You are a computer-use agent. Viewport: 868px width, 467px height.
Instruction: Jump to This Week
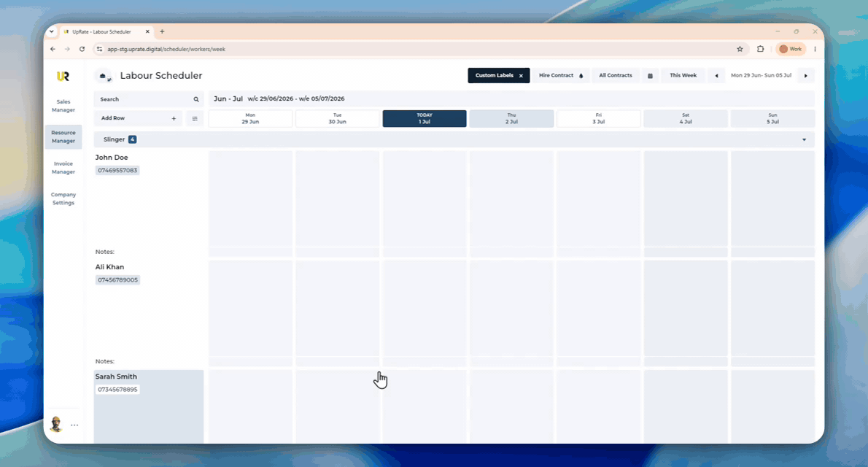(x=683, y=75)
